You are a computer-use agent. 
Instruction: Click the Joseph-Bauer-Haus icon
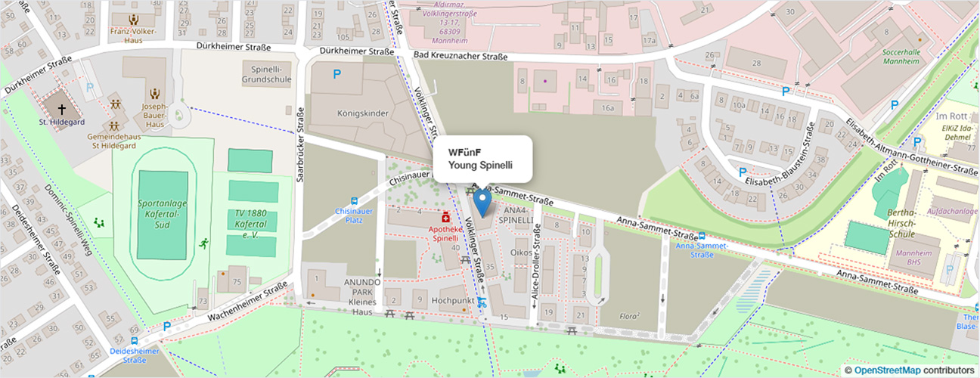155,93
